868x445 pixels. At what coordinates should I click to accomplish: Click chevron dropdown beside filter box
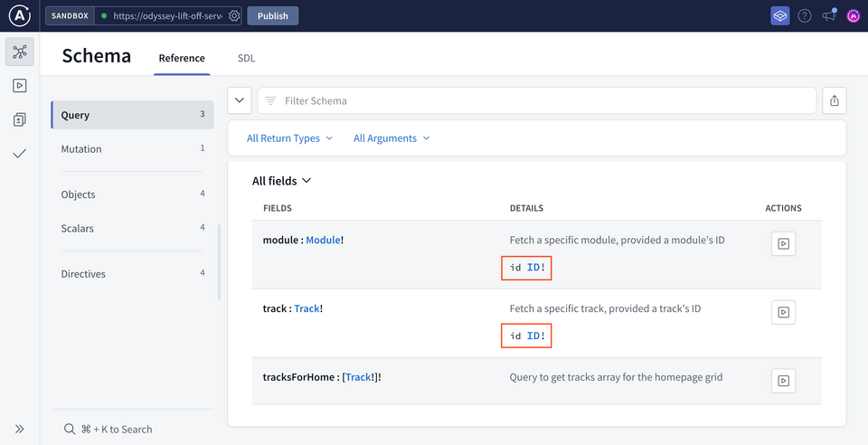click(240, 100)
